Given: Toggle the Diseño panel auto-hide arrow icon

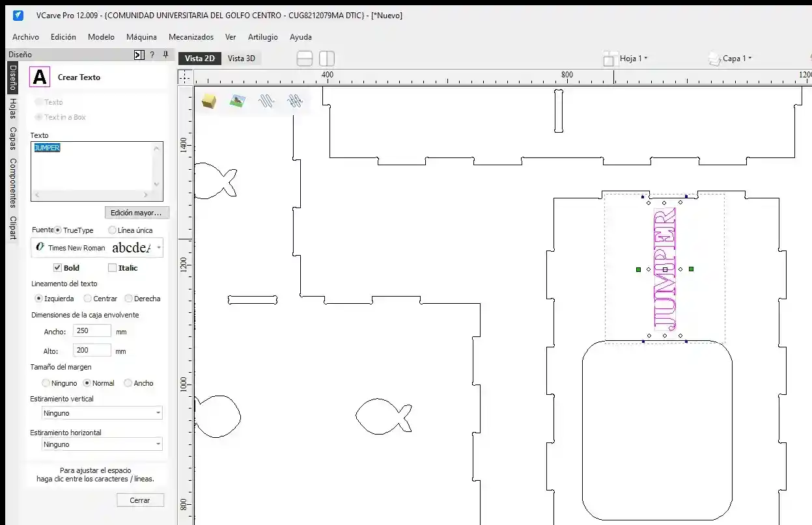Looking at the screenshot, I should (x=139, y=55).
